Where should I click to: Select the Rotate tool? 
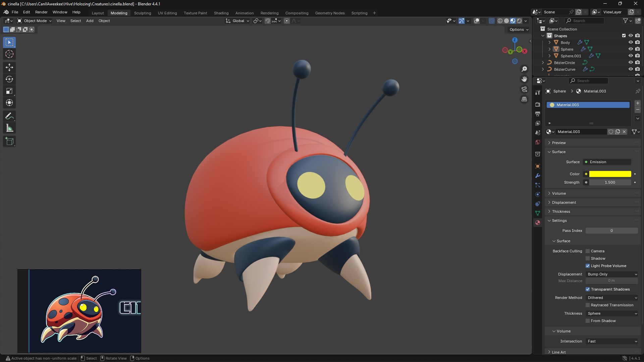[x=9, y=79]
